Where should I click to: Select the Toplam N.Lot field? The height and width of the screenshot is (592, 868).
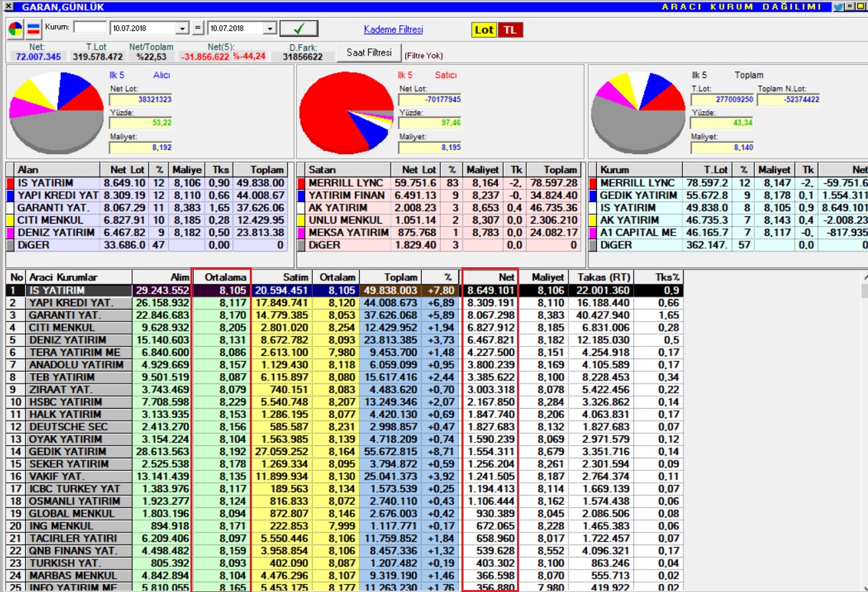(x=789, y=99)
